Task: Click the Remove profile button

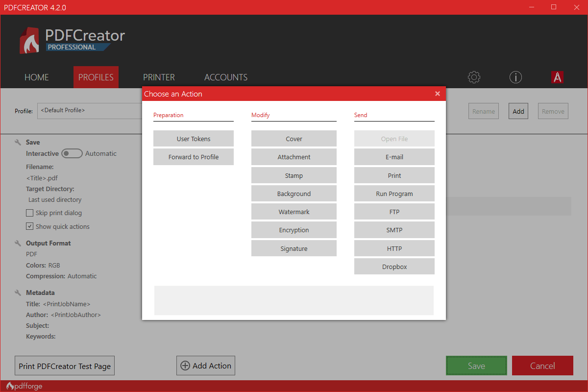Action: pos(553,111)
